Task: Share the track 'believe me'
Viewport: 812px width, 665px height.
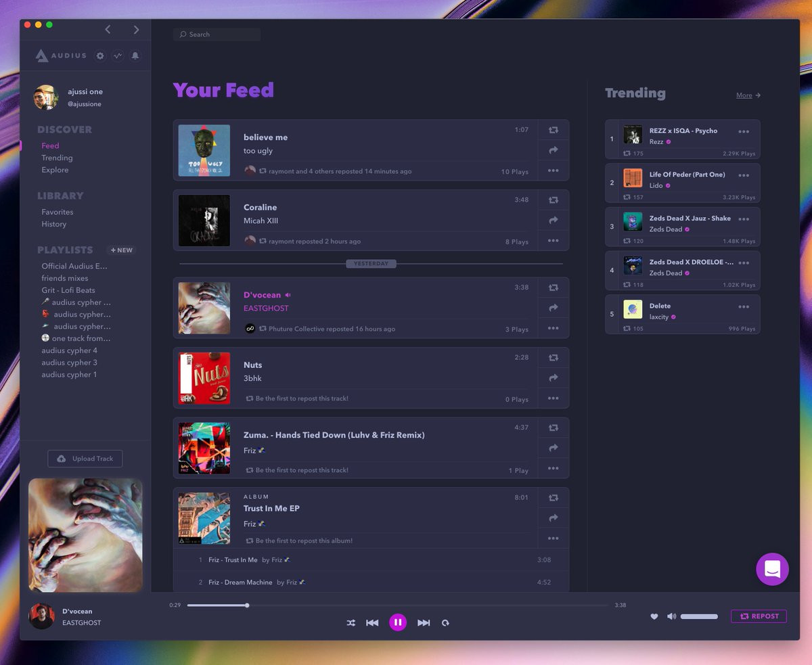Action: coord(554,150)
